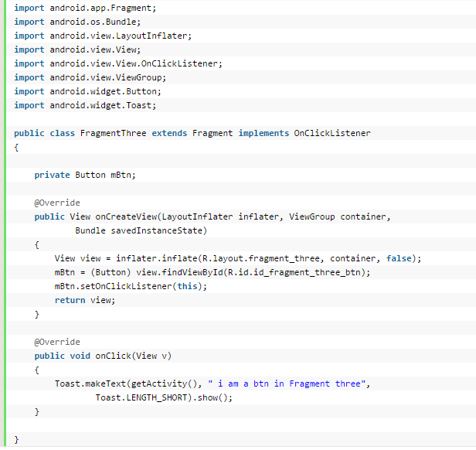Click the "import android.widget.Button;" line
Viewport: 476px width, 450px height.
coord(87,91)
